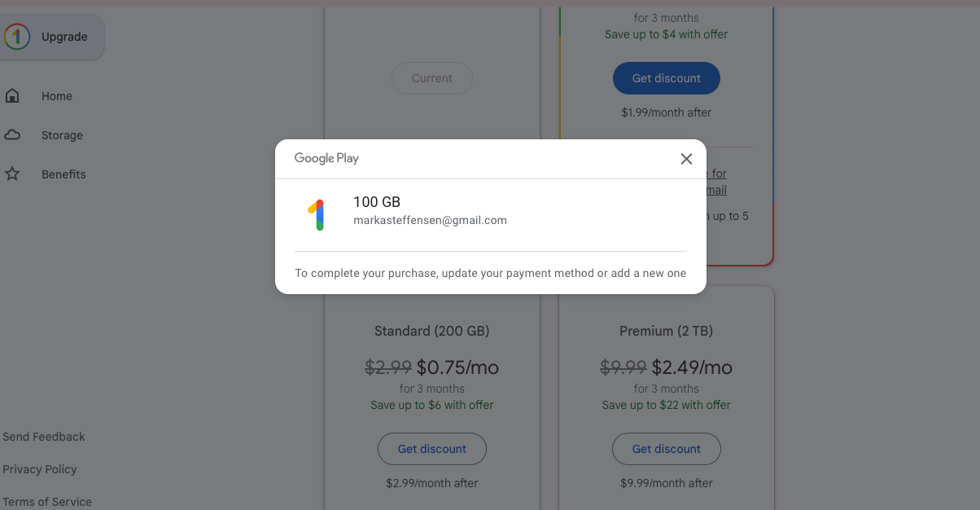Get discount for Premium 2 TB plan
980x510 pixels.
coord(666,449)
